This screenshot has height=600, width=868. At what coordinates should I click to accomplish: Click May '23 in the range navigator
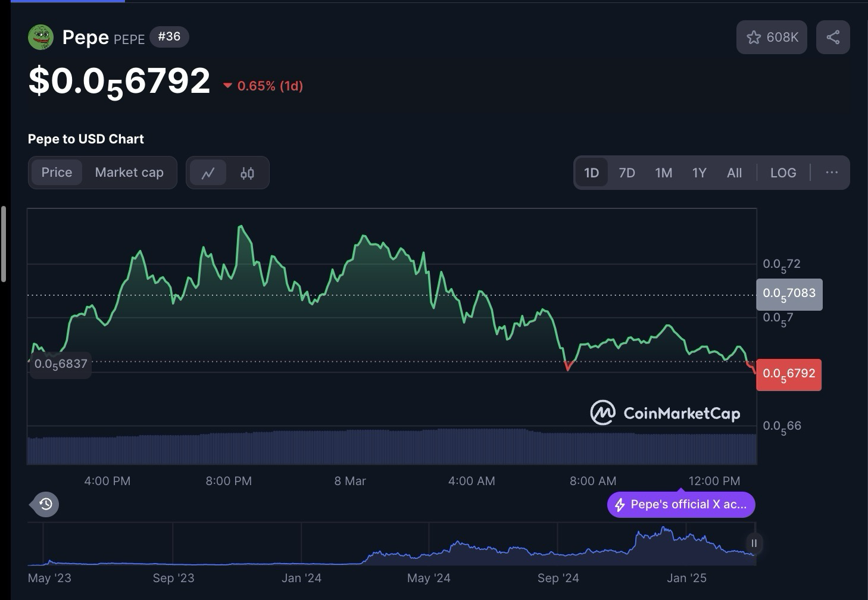[x=49, y=578]
